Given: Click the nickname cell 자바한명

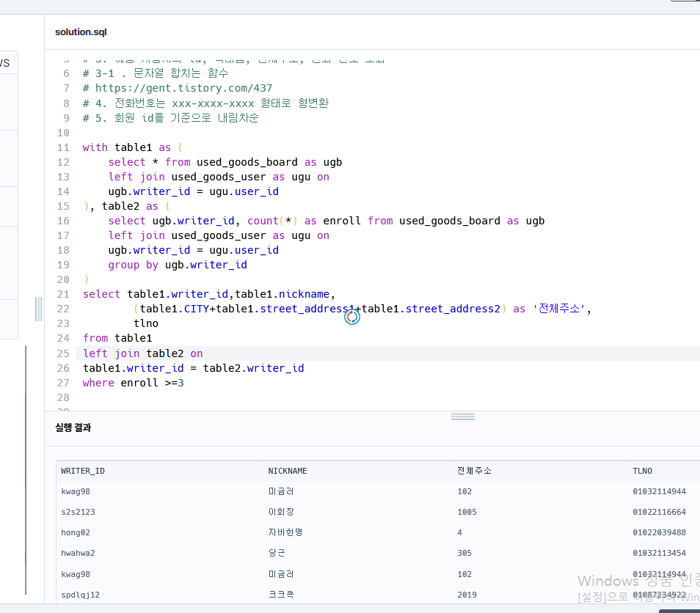Looking at the screenshot, I should pos(285,532).
